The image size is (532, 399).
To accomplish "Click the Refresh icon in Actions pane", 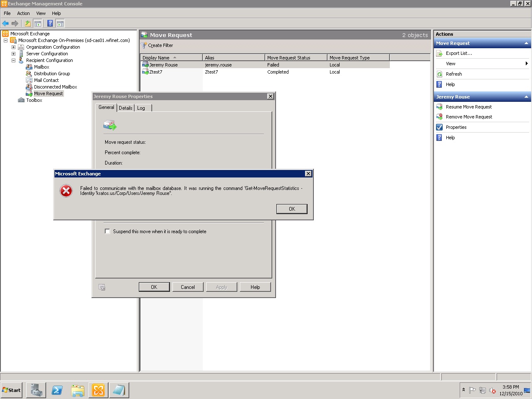I will [x=439, y=74].
